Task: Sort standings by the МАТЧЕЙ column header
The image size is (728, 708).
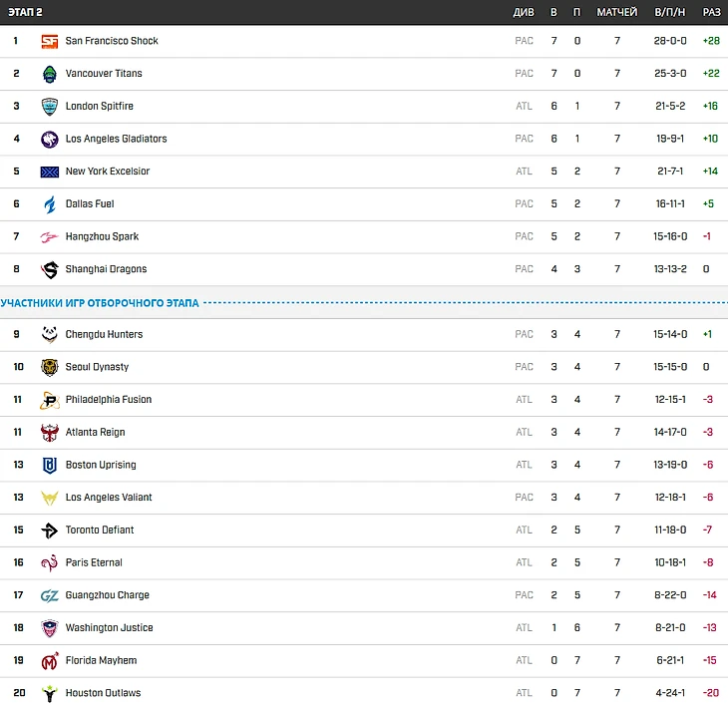Action: [x=617, y=12]
